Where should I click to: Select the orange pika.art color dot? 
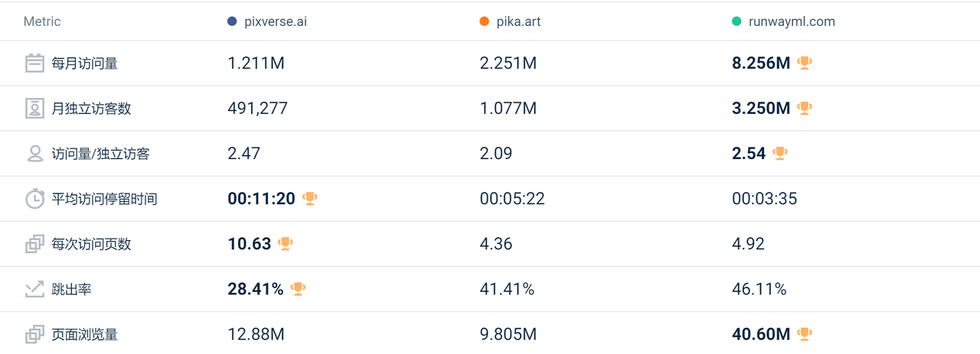click(x=484, y=21)
